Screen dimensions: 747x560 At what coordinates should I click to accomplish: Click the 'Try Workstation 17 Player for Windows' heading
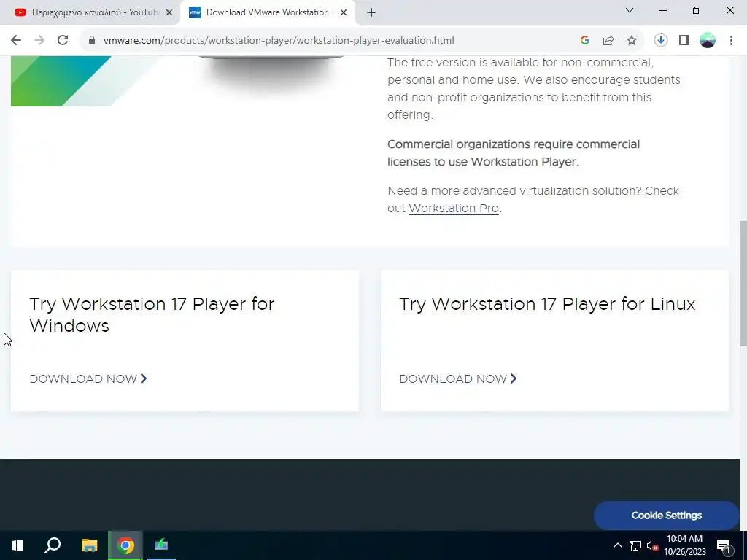point(152,315)
